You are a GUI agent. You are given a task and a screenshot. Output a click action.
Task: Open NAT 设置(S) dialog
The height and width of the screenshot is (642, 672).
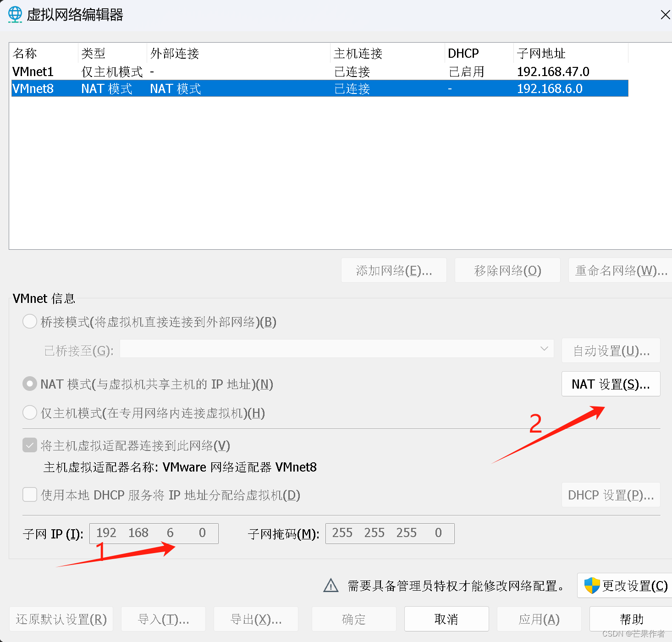611,384
